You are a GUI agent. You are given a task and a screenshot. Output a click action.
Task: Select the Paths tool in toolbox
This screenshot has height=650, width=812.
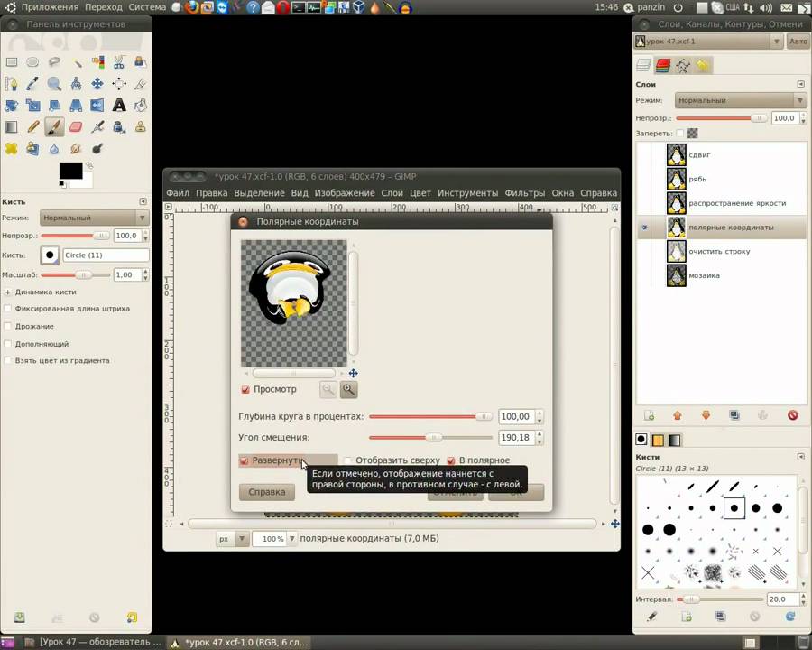tap(12, 84)
